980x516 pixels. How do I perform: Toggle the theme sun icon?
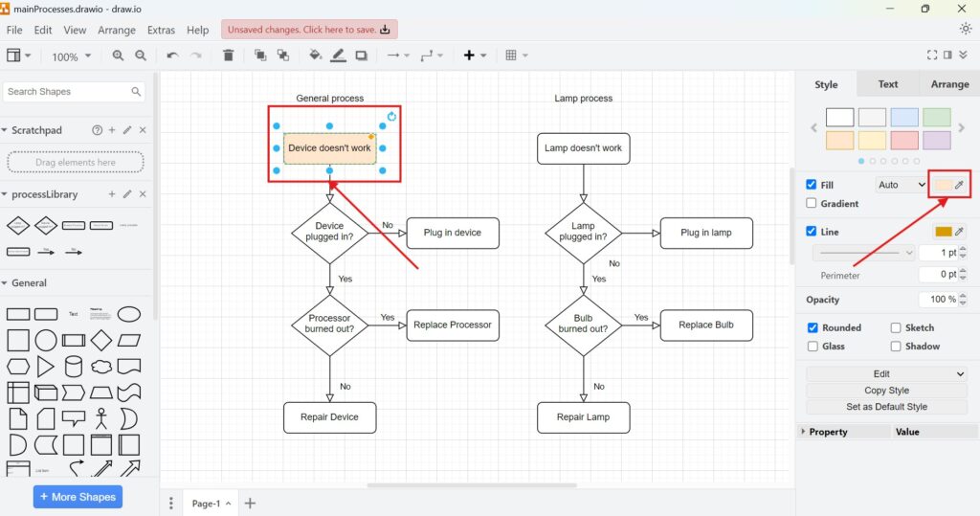click(x=966, y=30)
